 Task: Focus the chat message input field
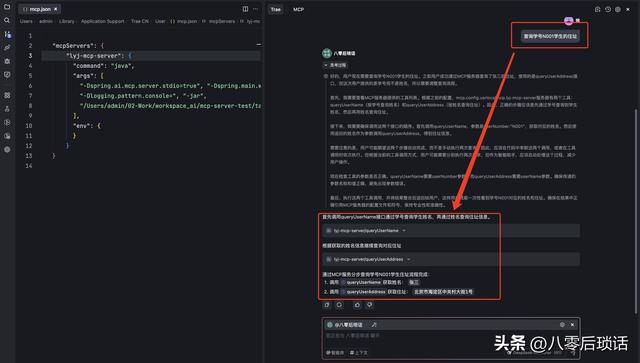[451, 336]
